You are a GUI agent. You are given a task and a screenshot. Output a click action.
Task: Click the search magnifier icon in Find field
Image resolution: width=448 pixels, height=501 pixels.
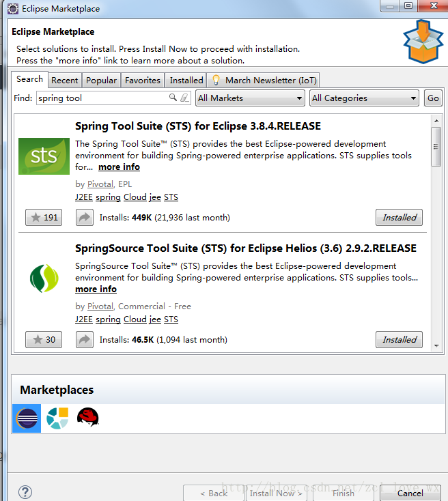click(173, 97)
